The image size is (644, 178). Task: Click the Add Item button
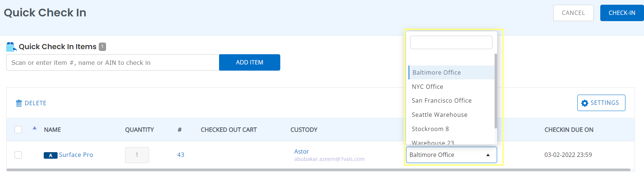point(249,63)
